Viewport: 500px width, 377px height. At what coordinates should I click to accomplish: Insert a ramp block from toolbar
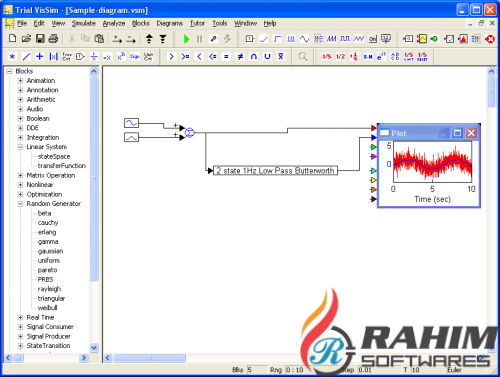[x=264, y=39]
